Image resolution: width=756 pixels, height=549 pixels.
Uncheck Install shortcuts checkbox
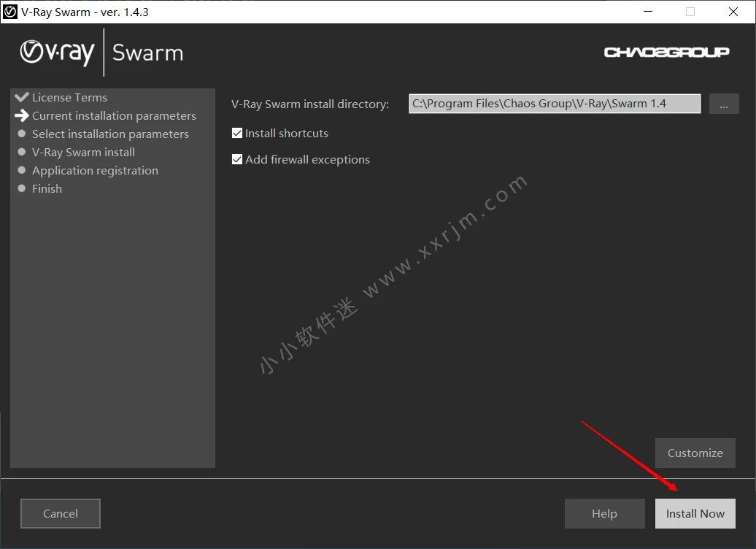tap(236, 133)
